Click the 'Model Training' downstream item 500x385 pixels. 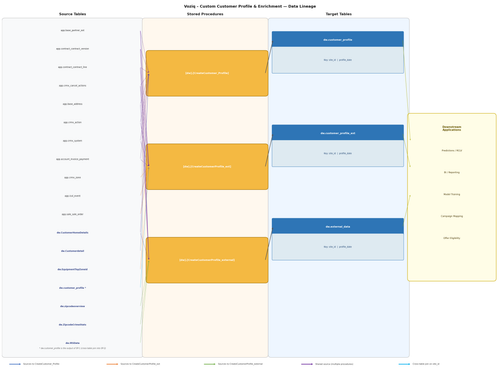click(x=452, y=194)
